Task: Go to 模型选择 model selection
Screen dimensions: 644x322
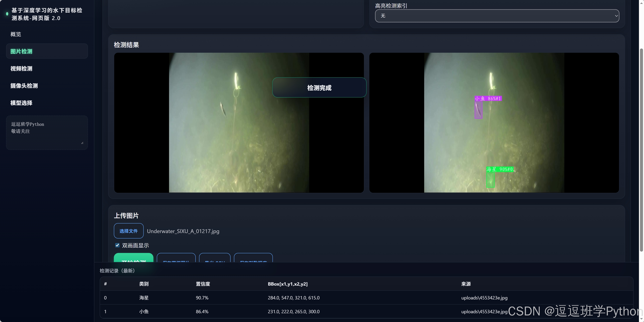Action: (21, 103)
